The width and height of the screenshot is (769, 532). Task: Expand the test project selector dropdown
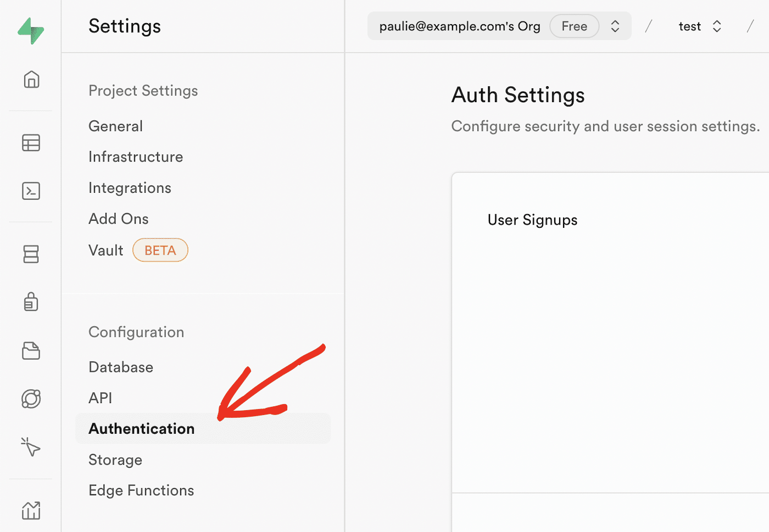(x=717, y=26)
